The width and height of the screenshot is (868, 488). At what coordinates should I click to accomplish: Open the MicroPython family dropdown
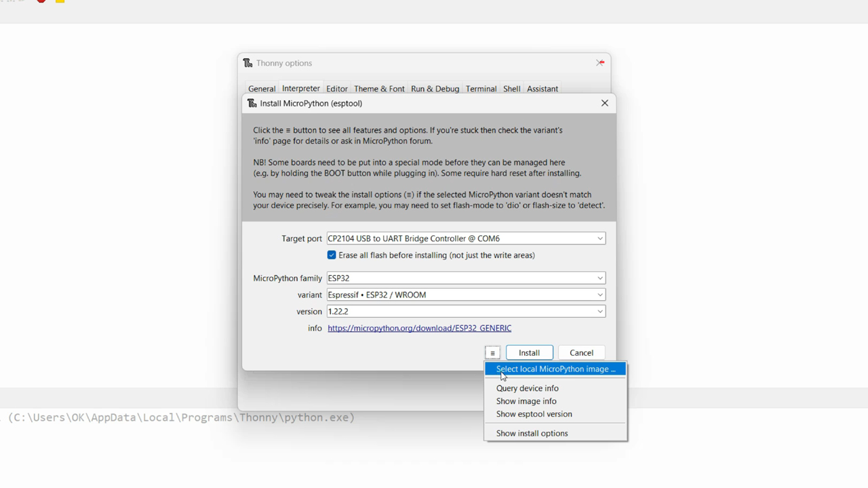pyautogui.click(x=600, y=278)
